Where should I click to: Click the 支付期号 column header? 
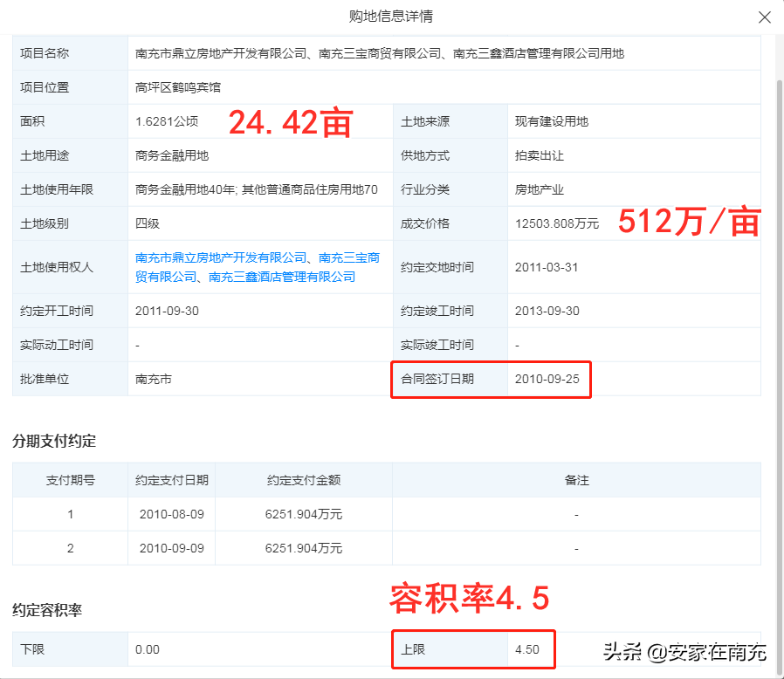coord(71,480)
